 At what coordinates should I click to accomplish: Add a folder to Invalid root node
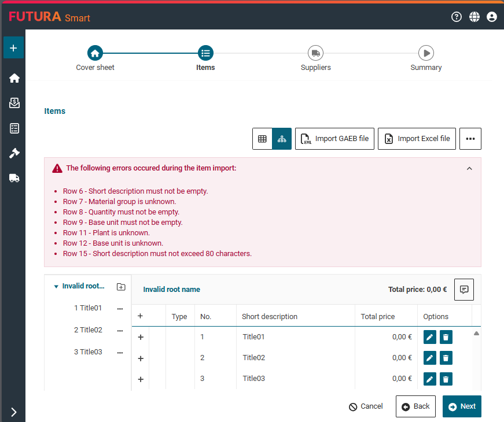[120, 287]
